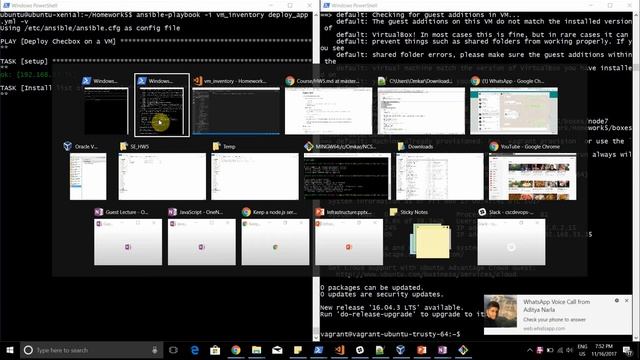Open the PowerPoint taskbar icon
Viewport: 640px width, 360px height.
pyautogui.click(x=422, y=350)
